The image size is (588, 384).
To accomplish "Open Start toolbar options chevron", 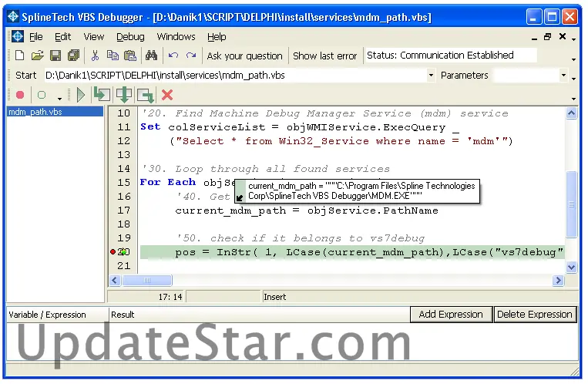I will (574, 79).
